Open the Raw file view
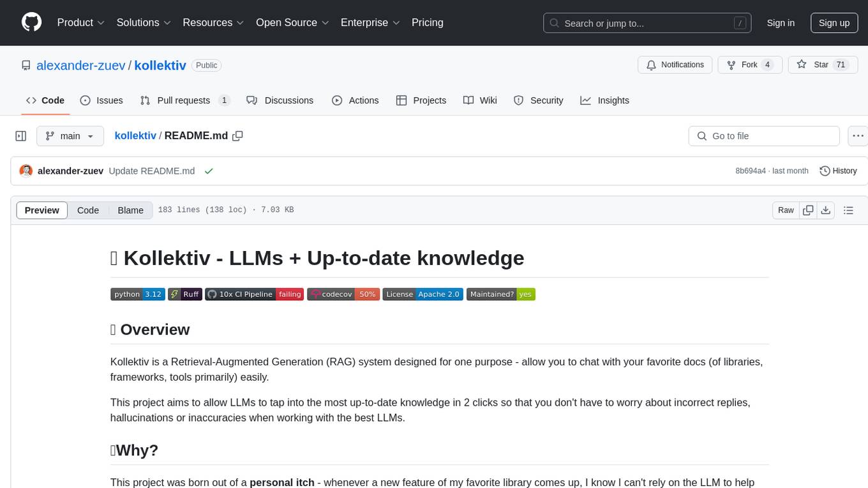 786,210
